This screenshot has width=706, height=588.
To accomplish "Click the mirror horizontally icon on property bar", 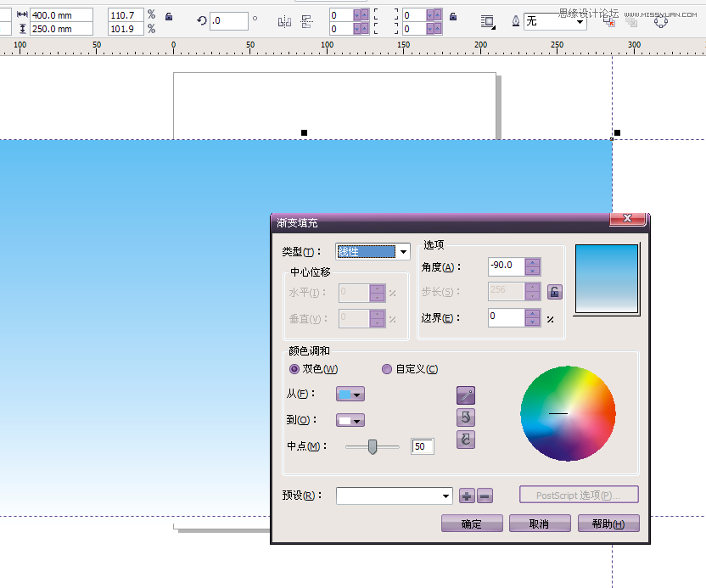I will coord(285,21).
